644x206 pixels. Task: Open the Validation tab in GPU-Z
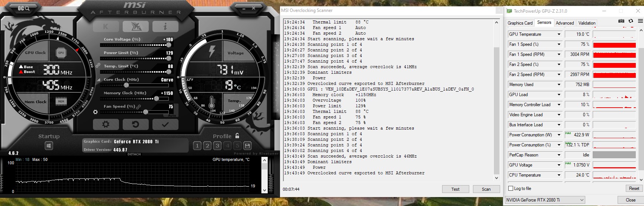[x=587, y=23]
